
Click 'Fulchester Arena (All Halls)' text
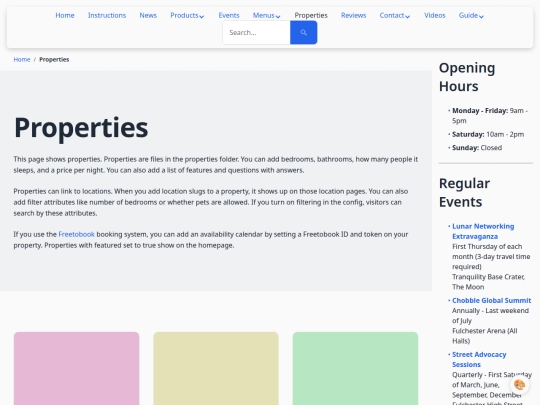point(485,336)
